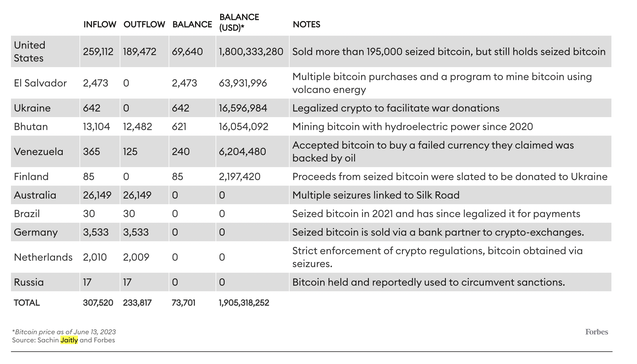Click the Germany country cell
The height and width of the screenshot is (364, 637).
point(36,232)
